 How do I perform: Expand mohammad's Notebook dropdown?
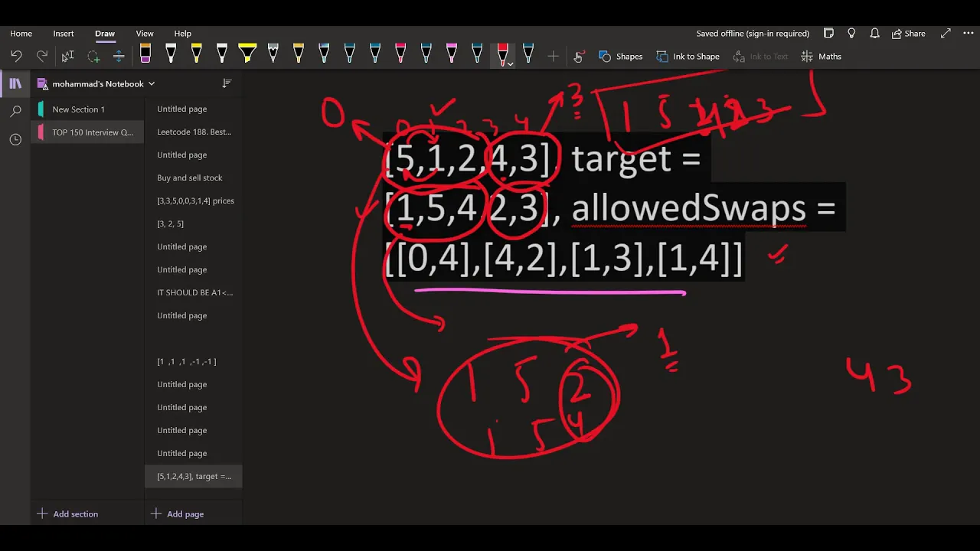pos(152,83)
